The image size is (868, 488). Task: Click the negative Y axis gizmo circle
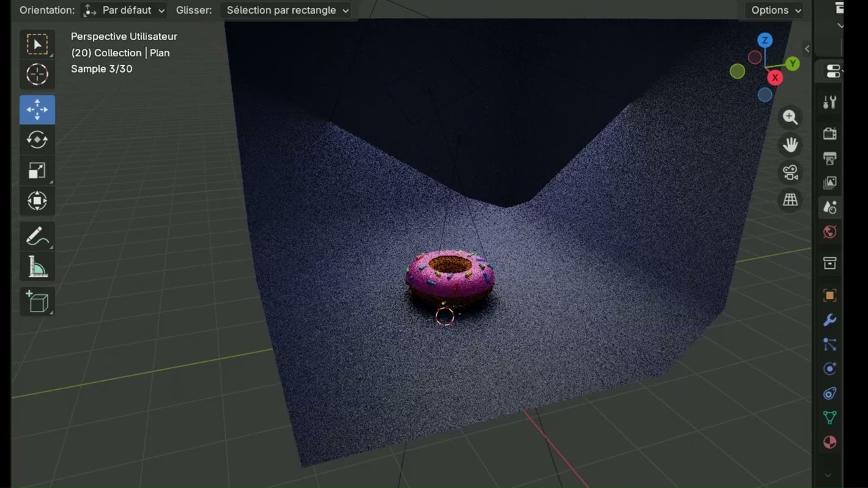click(x=738, y=71)
